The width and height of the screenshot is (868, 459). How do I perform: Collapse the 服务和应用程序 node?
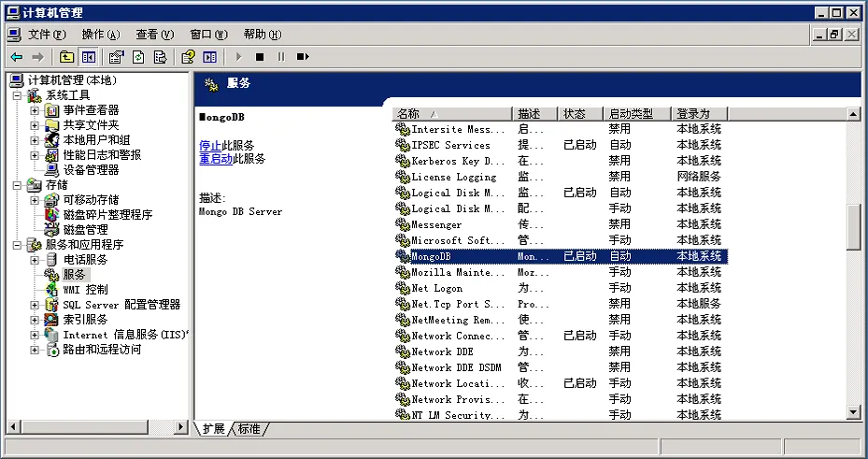[18, 245]
